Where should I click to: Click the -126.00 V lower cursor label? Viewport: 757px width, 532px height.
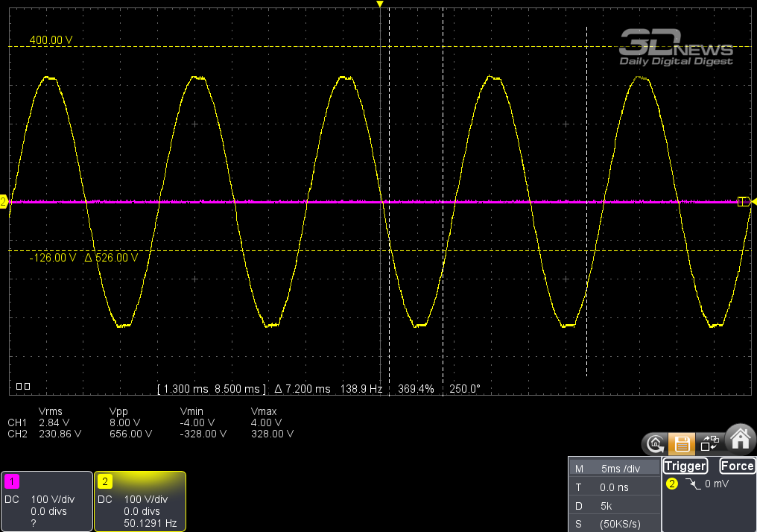point(53,258)
